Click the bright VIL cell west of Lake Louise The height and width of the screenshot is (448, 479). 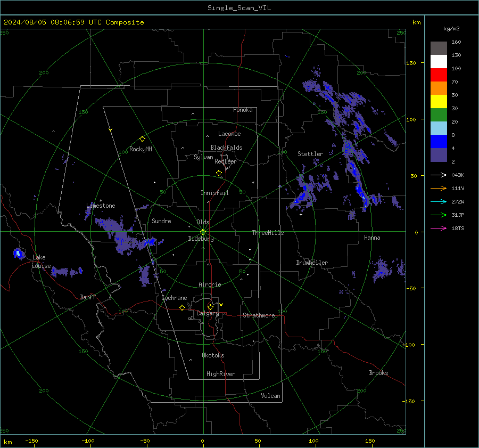18,254
